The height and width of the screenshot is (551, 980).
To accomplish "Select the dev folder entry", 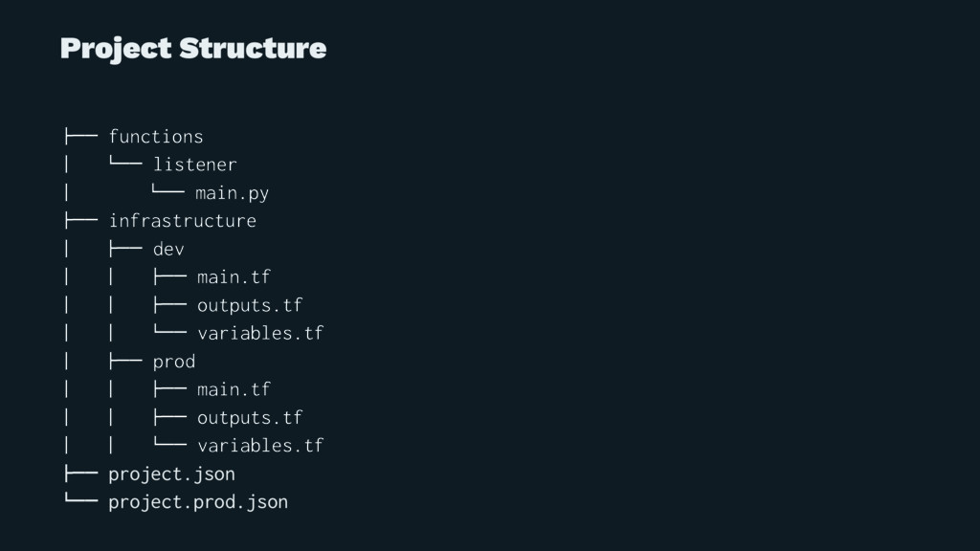I will coord(168,249).
